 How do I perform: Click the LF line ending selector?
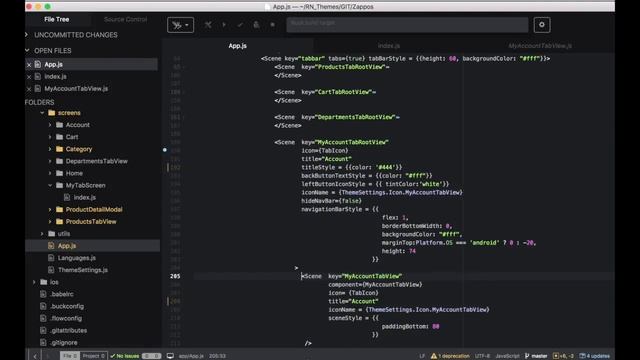(422, 356)
